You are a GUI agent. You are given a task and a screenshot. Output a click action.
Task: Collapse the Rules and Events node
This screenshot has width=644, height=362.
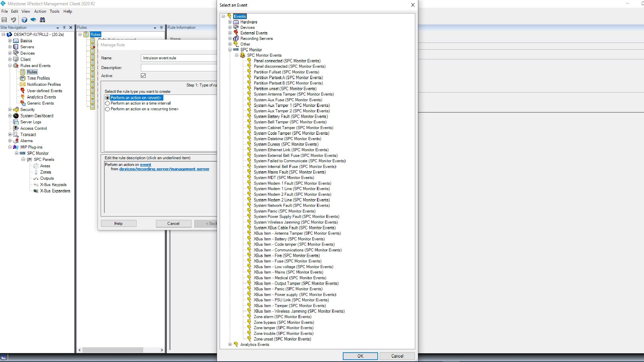10,66
